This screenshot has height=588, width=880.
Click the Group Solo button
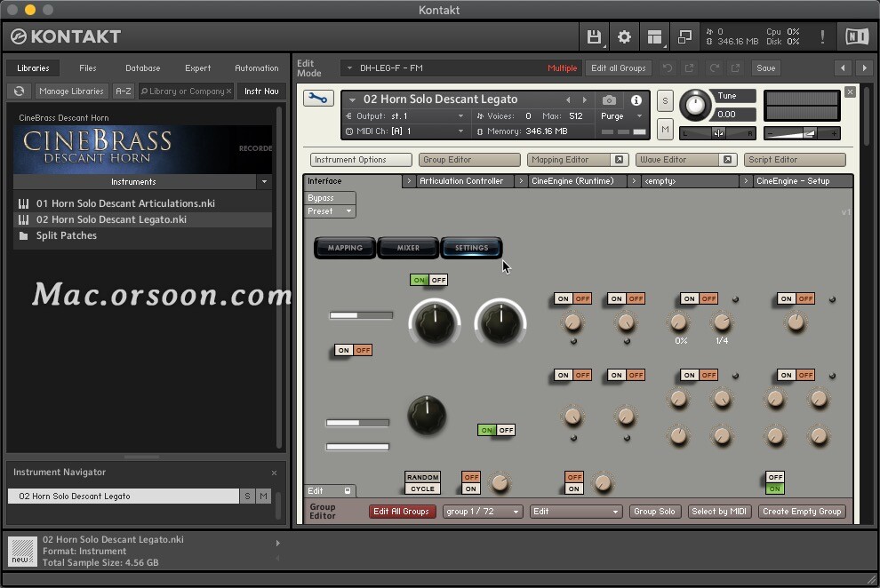tap(654, 512)
